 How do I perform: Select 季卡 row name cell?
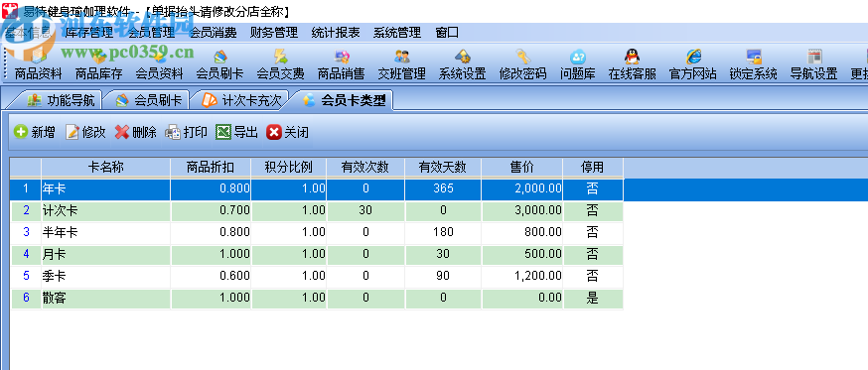(105, 276)
